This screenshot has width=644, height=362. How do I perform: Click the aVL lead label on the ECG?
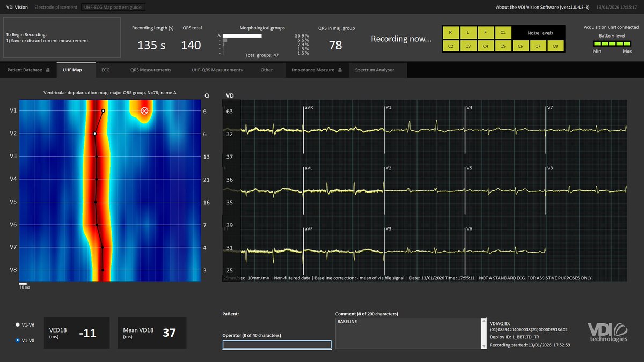[309, 168]
